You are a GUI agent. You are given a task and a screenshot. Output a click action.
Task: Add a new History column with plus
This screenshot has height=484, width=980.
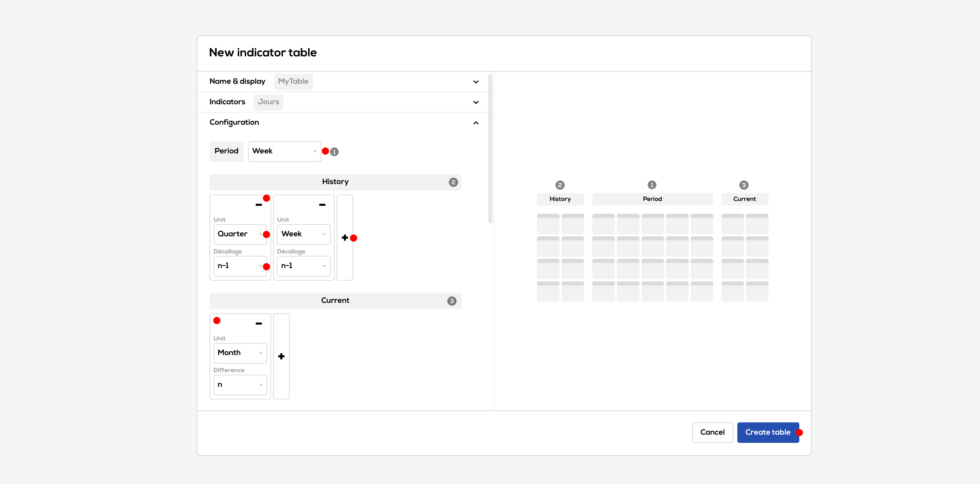[x=345, y=238]
